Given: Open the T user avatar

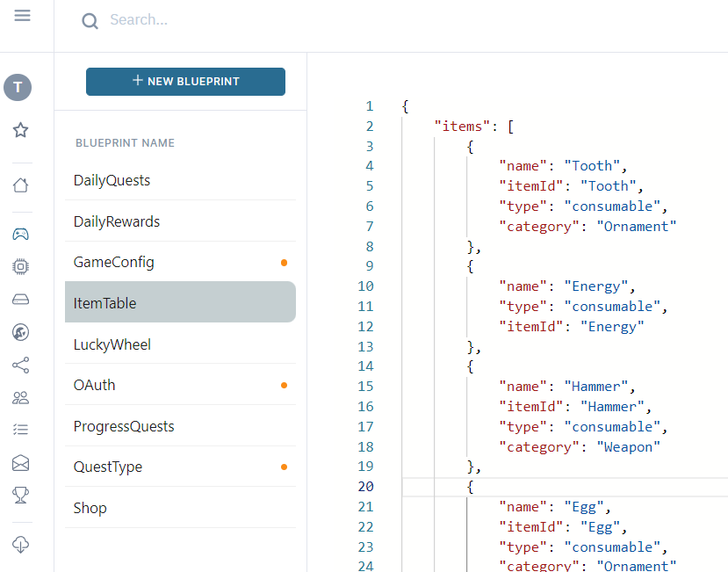Looking at the screenshot, I should 18,87.
